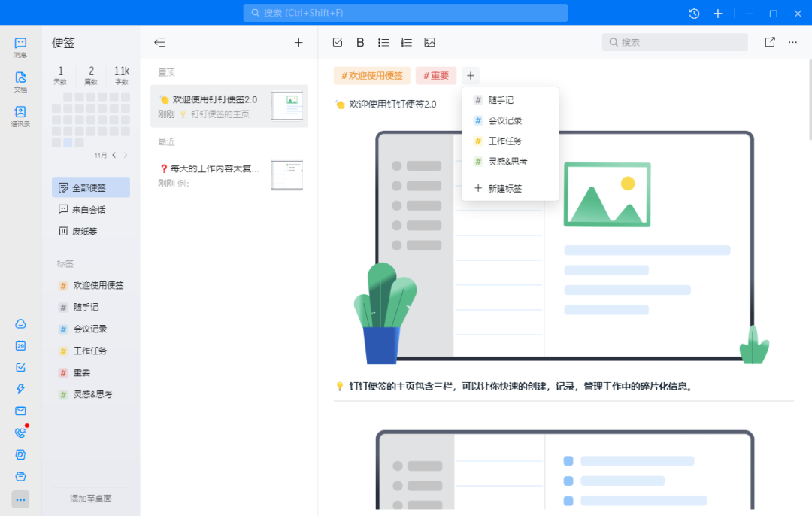The image size is (812, 516).
Task: Open pinned note 欢迎使用钉钉便签2.0
Action: (x=229, y=106)
